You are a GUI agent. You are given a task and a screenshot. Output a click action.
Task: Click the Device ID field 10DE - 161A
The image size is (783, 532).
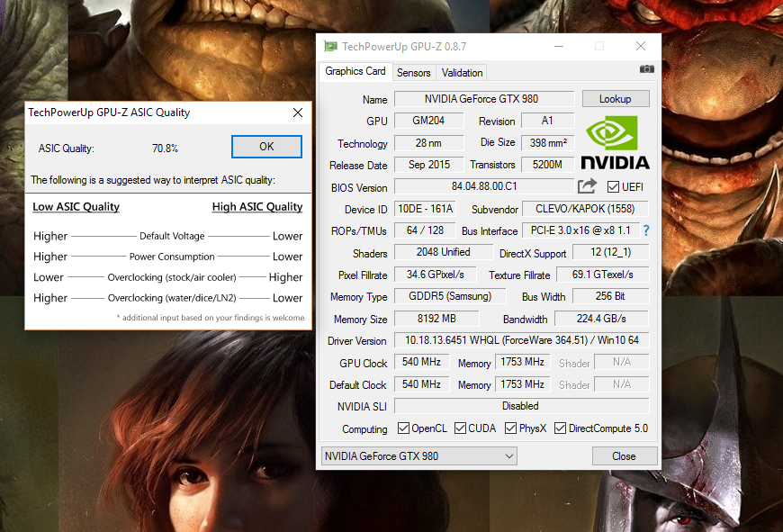[426, 208]
